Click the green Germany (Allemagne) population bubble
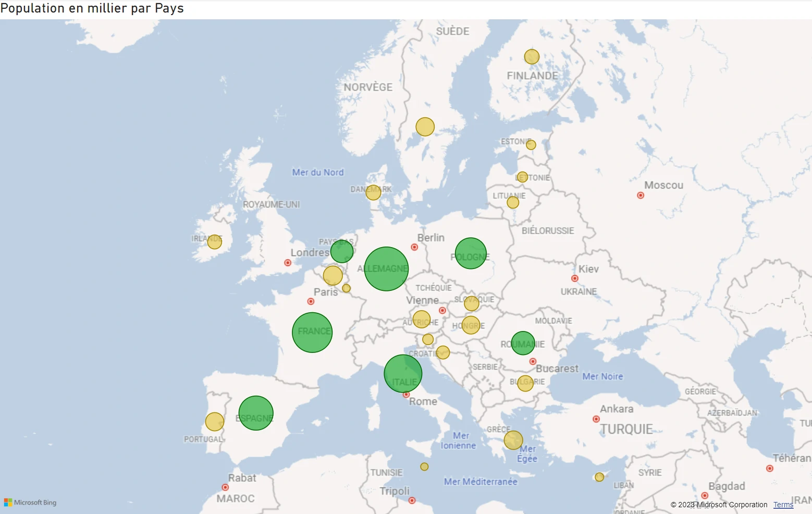 click(x=386, y=268)
